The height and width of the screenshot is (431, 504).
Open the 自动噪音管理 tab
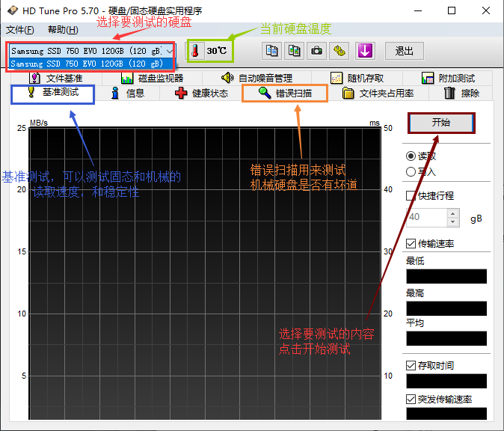[256, 78]
